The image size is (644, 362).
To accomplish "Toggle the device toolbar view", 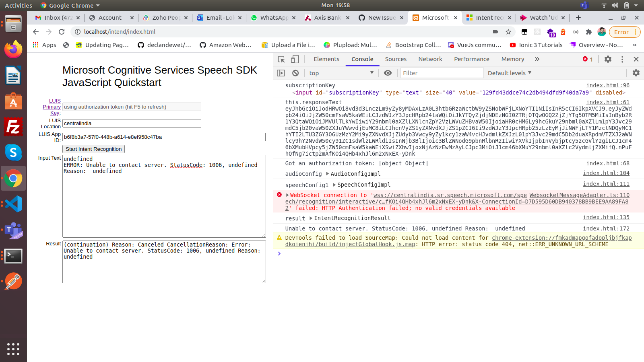I will click(295, 59).
